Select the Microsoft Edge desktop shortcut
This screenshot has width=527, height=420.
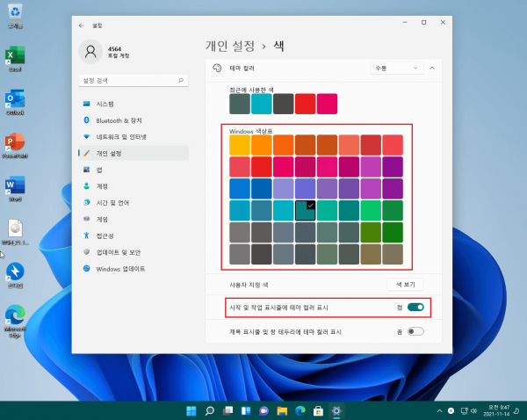point(15,321)
